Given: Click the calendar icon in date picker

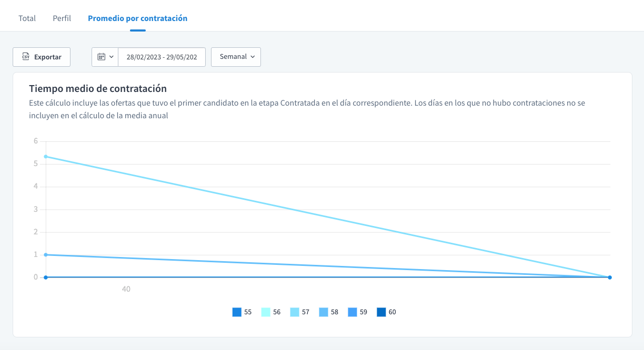Looking at the screenshot, I should pos(102,57).
